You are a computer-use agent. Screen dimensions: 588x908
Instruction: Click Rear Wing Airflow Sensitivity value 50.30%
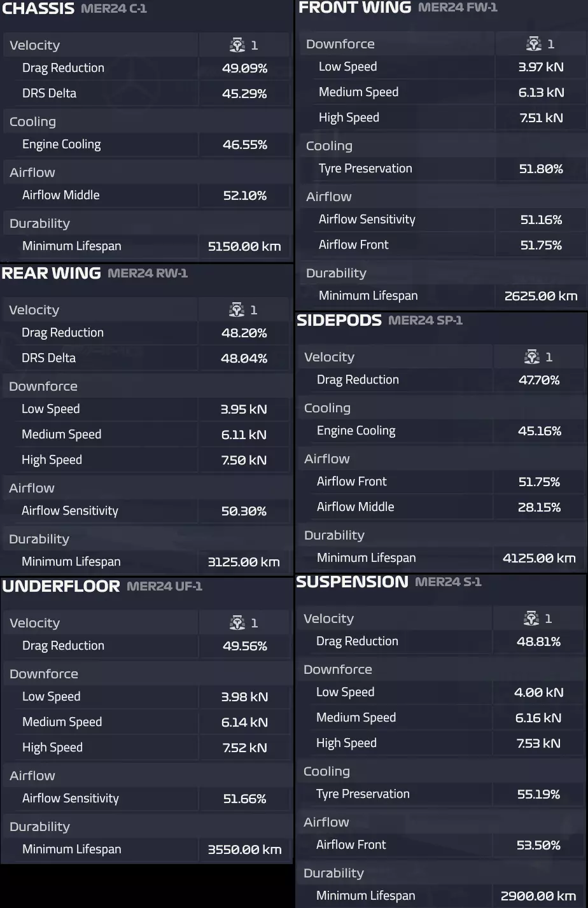[244, 511]
